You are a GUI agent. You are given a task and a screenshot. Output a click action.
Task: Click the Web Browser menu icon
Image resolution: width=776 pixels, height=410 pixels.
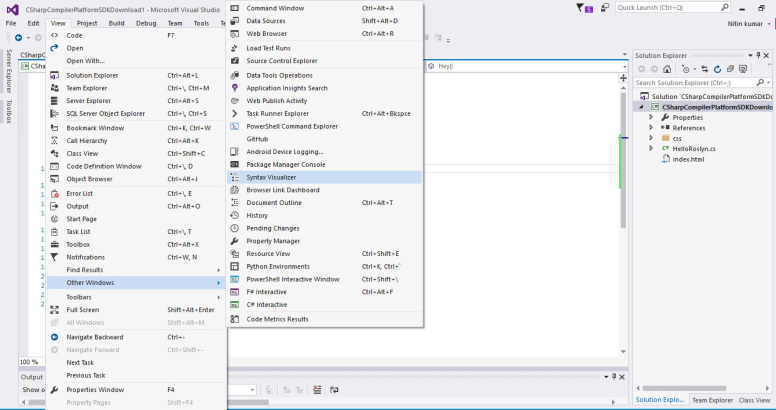(235, 34)
